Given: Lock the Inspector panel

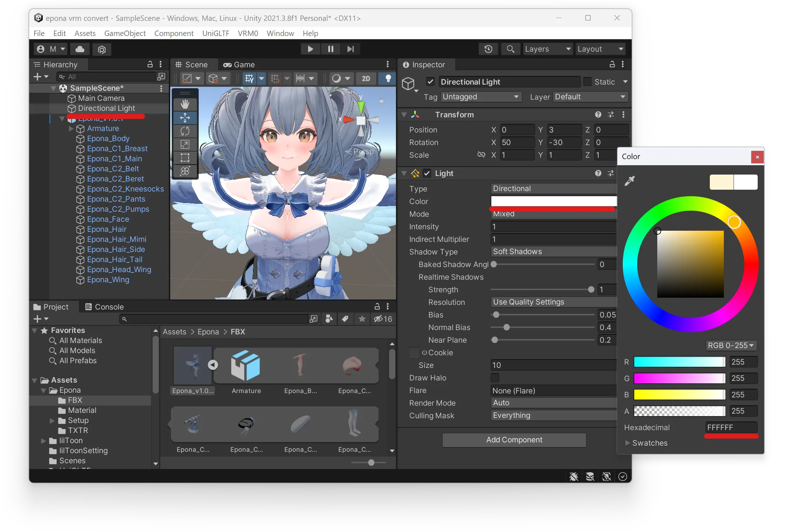Looking at the screenshot, I should click(612, 64).
